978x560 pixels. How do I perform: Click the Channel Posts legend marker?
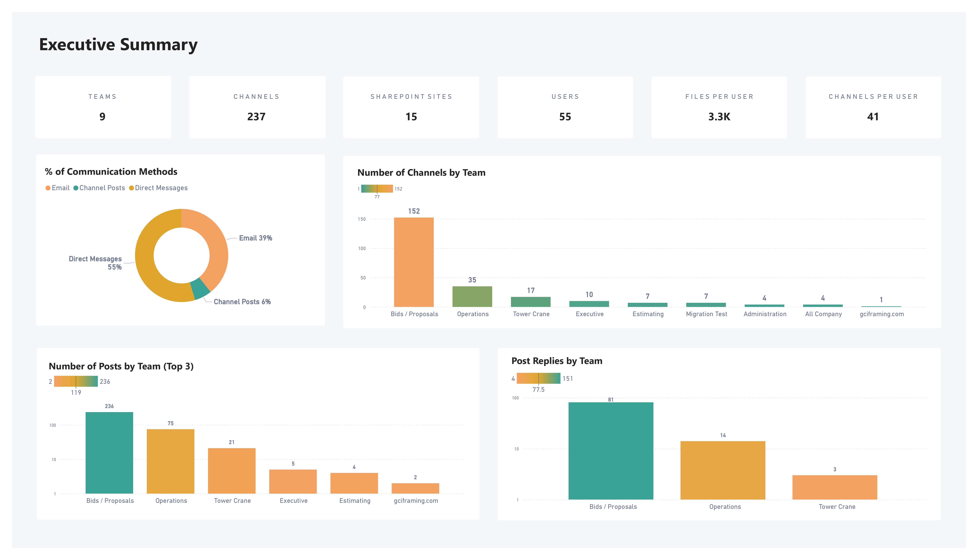(x=76, y=188)
